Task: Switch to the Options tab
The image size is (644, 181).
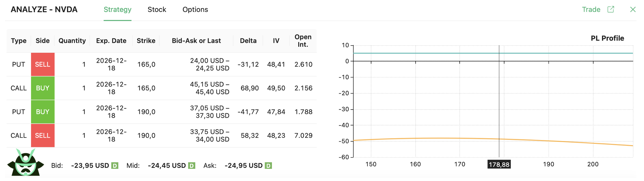Action: click(x=195, y=10)
